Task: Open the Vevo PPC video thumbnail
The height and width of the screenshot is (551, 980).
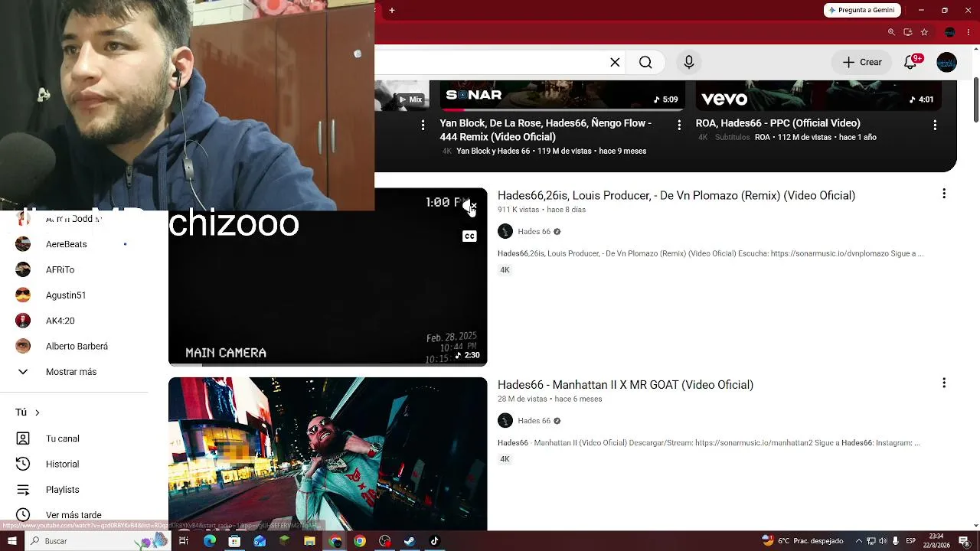Action: (x=818, y=95)
